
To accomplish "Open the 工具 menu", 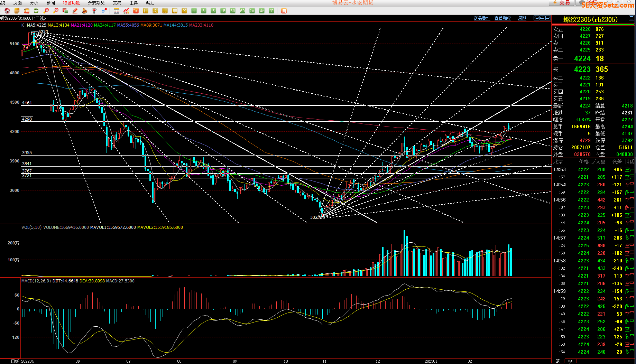I will tap(133, 3).
